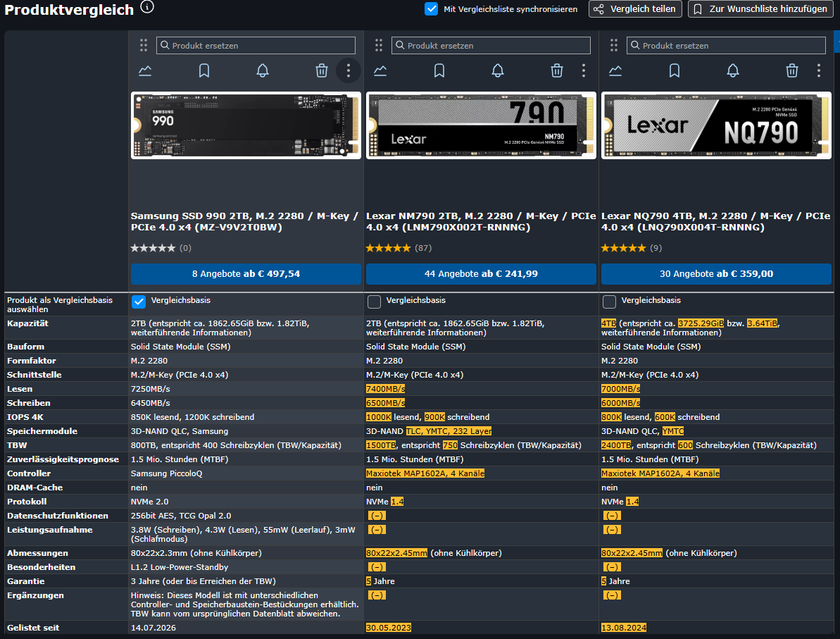This screenshot has width=840, height=639.
Task: Open Lexar NM790 2TB product title
Action: 481,221
